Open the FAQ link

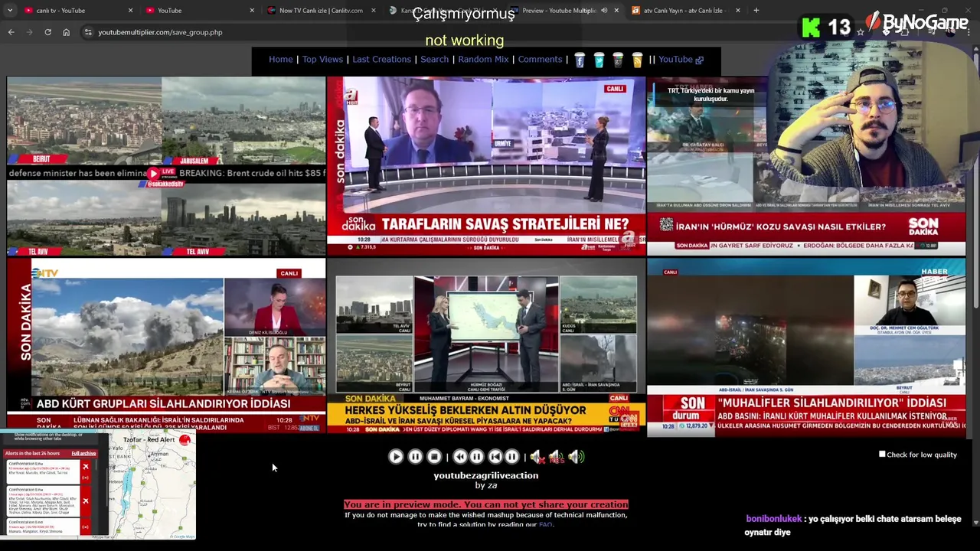click(x=545, y=525)
